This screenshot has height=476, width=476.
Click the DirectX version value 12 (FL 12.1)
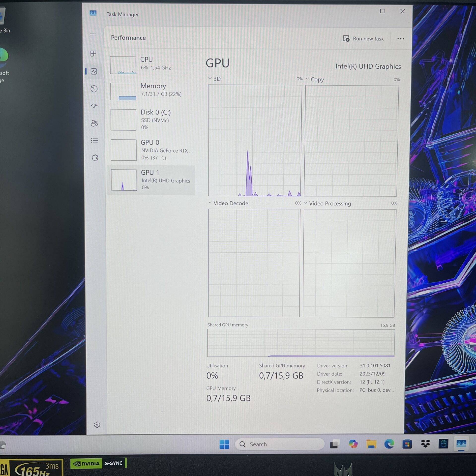click(x=372, y=382)
